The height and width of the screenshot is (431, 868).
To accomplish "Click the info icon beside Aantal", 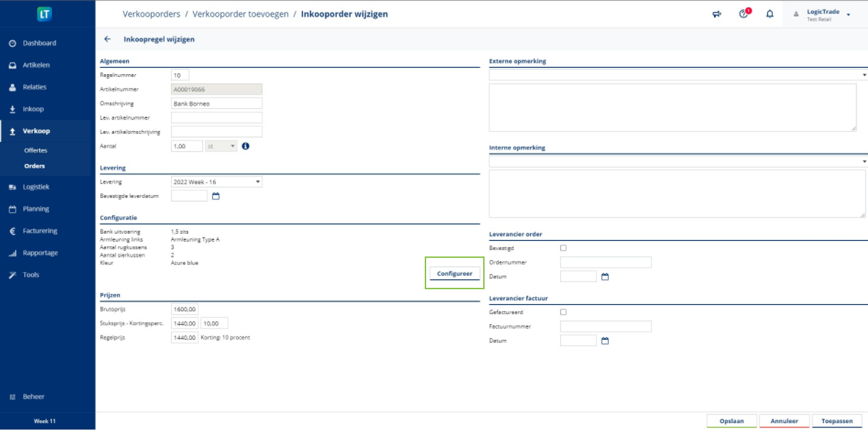I will [x=245, y=146].
